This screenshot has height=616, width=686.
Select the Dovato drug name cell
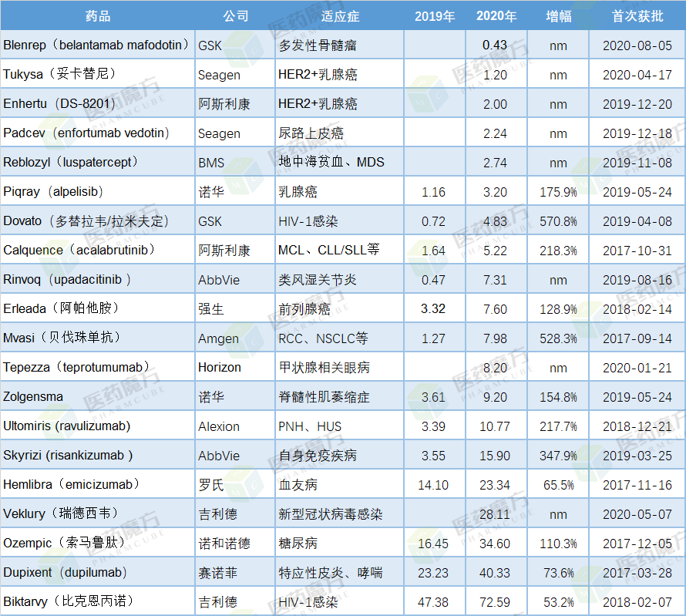[98, 220]
